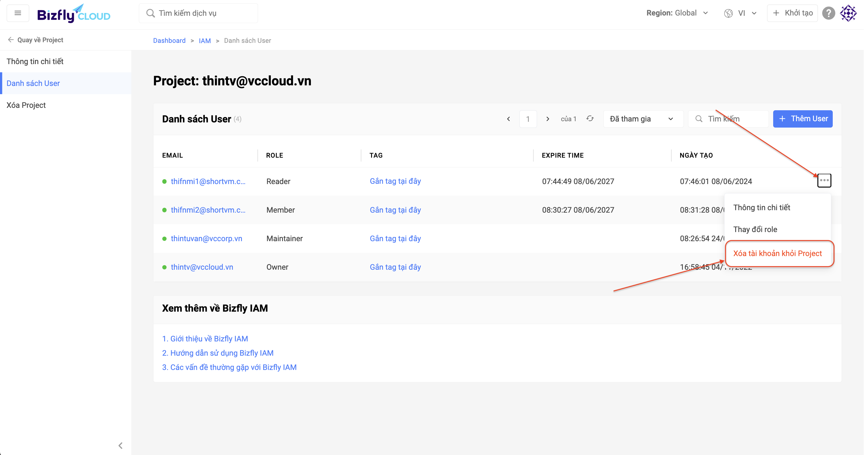Screen dimensions: 868x455
Task: Select 'Thông tin chi tiết' in context menu
Action: point(762,207)
